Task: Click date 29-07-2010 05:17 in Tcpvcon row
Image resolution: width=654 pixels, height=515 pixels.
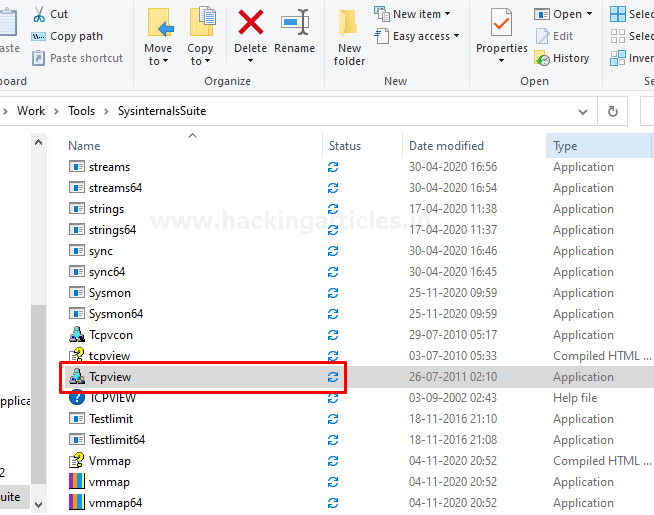Action: pos(453,335)
